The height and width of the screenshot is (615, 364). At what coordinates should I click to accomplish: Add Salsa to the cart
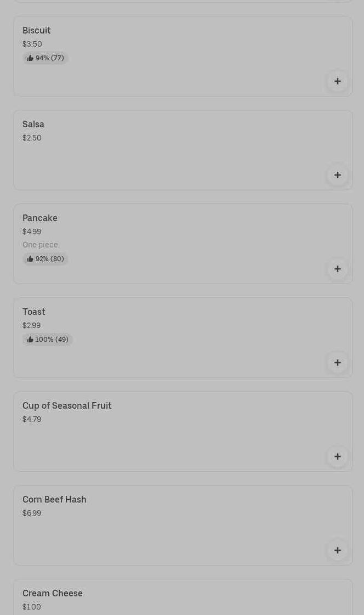[x=337, y=175]
